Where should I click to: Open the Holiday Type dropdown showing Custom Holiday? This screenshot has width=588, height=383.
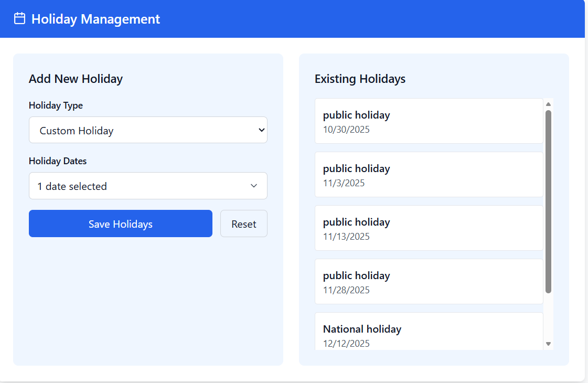[142, 130]
